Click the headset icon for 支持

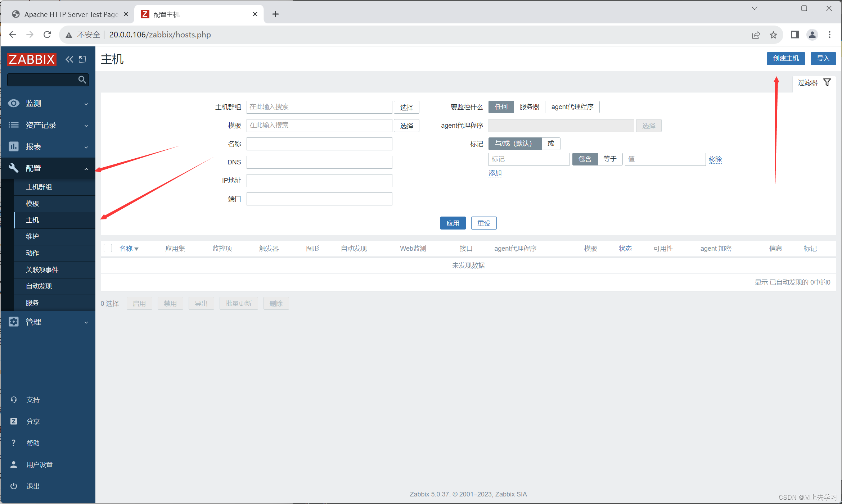tap(14, 400)
